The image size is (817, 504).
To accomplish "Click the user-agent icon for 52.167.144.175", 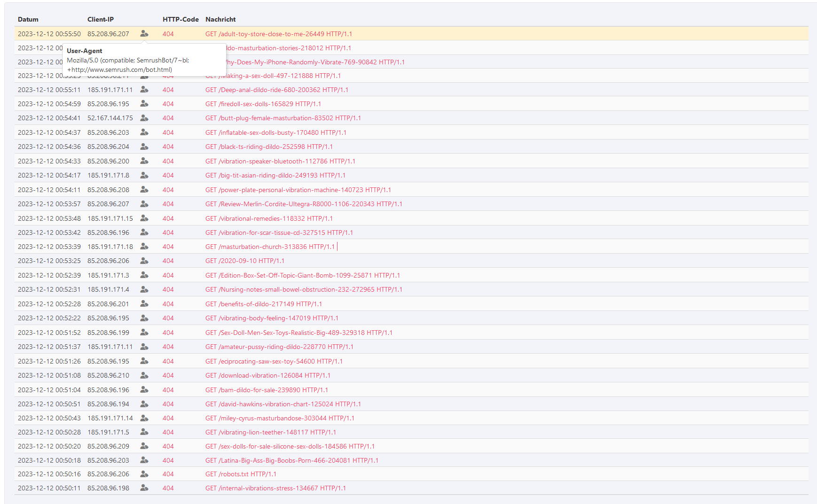I will coord(144,118).
